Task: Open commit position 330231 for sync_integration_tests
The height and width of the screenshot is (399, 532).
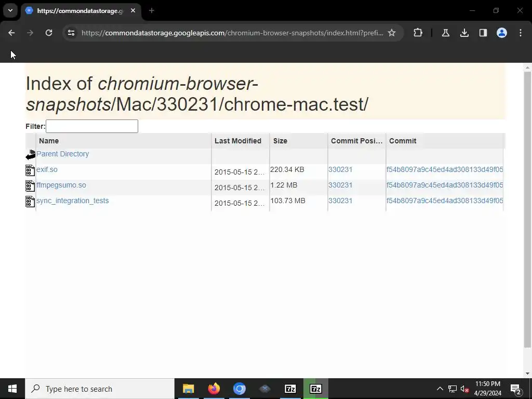Action: [340, 201]
